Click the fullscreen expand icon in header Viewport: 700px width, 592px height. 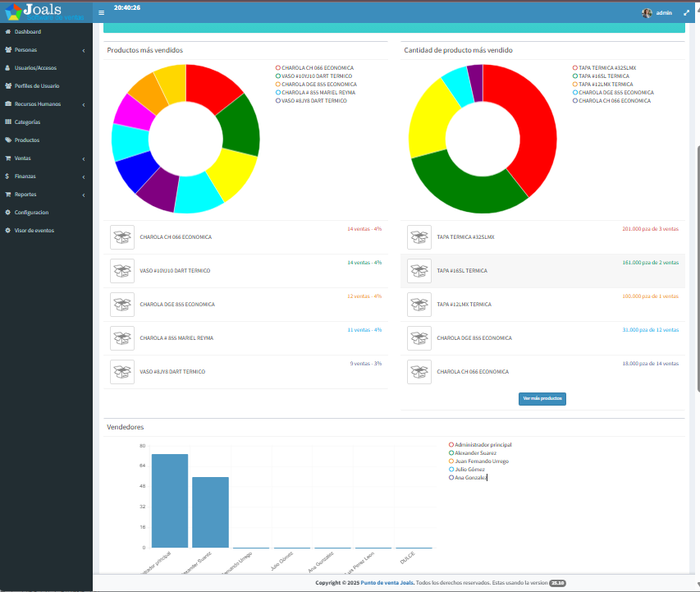[x=686, y=13]
